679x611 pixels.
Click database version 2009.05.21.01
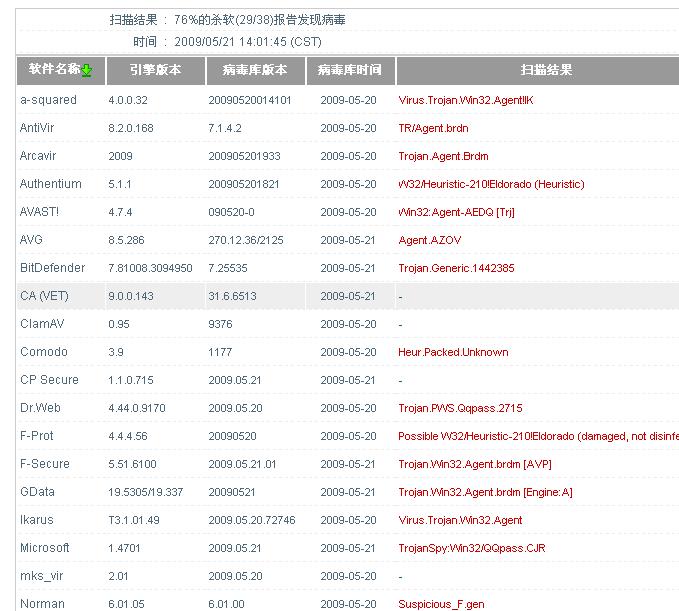click(242, 464)
